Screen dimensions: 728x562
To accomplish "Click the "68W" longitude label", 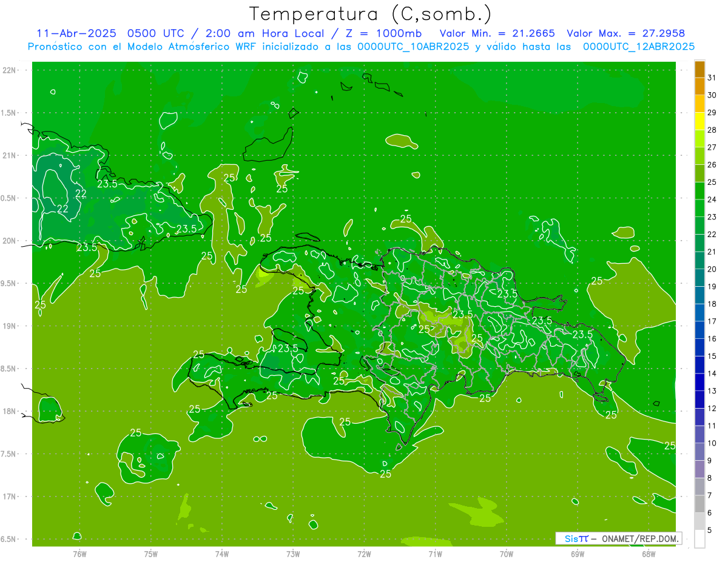I will click(x=649, y=554).
